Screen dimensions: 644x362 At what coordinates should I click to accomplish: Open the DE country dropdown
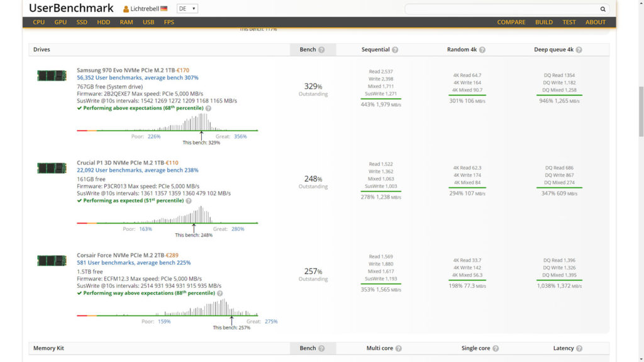pyautogui.click(x=187, y=9)
